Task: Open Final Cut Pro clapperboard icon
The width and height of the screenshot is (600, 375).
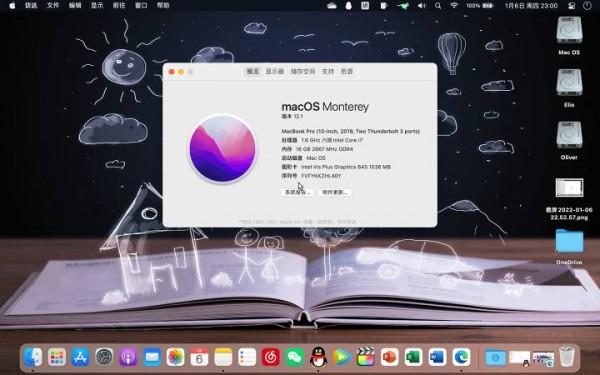Action: tap(366, 357)
